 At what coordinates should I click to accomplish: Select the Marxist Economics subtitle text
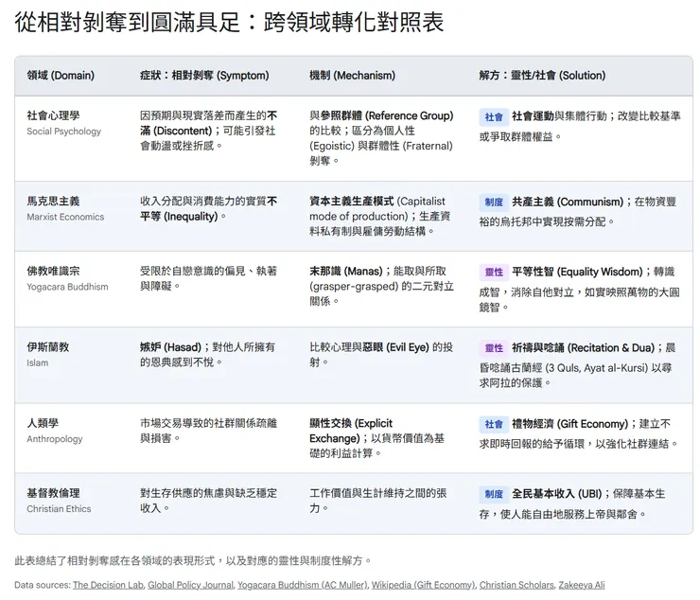click(65, 217)
